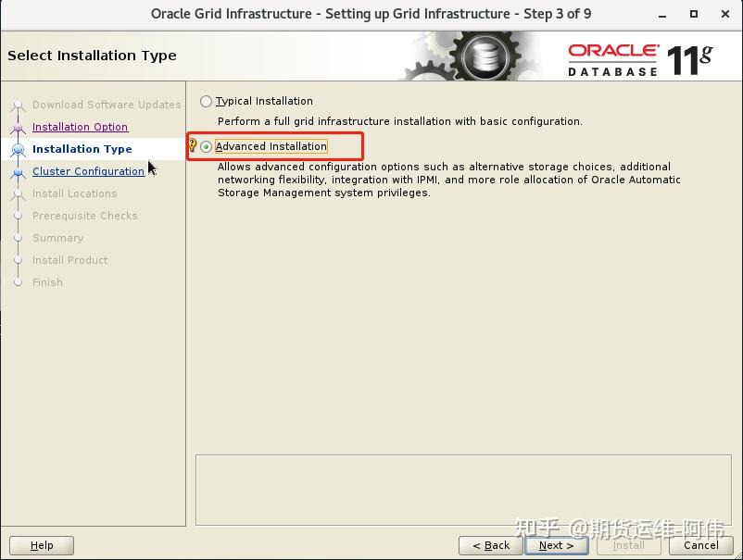Image resolution: width=743 pixels, height=560 pixels.
Task: Open Help from the bottom bar
Action: point(41,545)
